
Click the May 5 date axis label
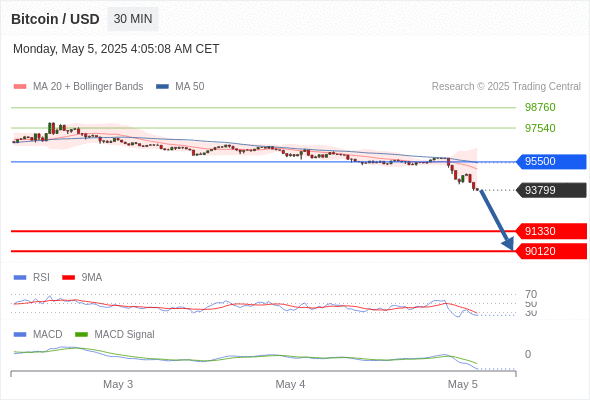462,384
